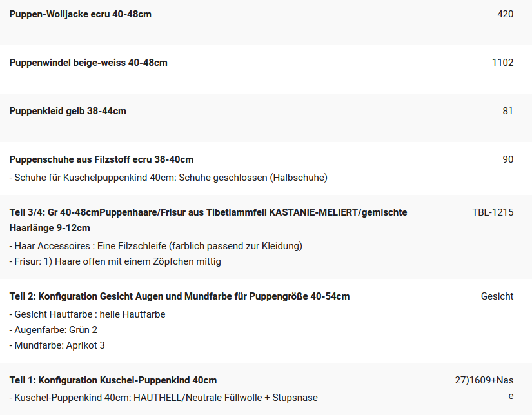Open Teil 2 Konfiguration Gesicht title
This screenshot has width=532, height=419.
pyautogui.click(x=179, y=296)
